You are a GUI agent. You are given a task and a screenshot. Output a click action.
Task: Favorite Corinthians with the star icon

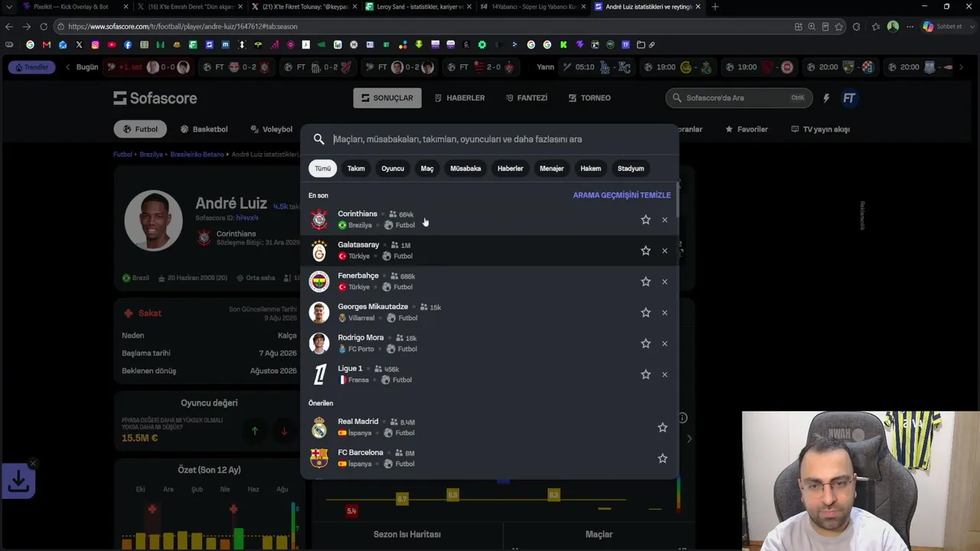pyautogui.click(x=645, y=220)
